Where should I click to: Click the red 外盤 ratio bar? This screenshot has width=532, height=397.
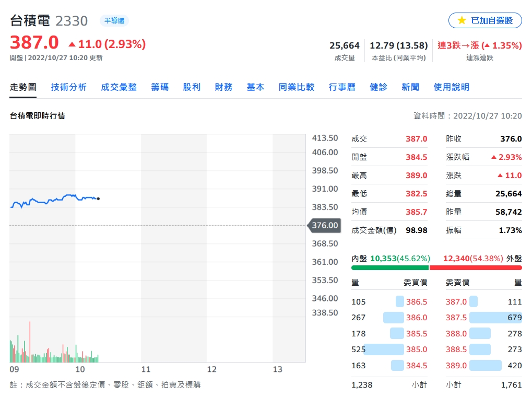tap(476, 268)
